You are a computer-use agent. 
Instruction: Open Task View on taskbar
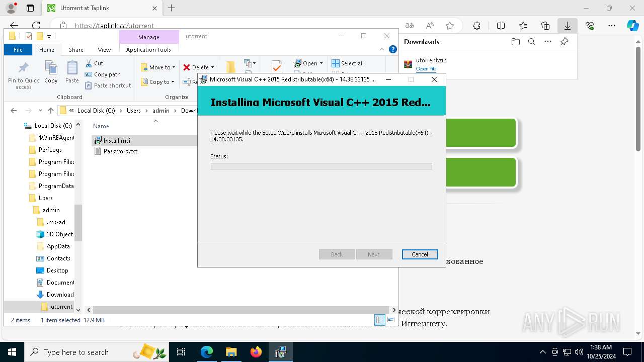point(182,352)
